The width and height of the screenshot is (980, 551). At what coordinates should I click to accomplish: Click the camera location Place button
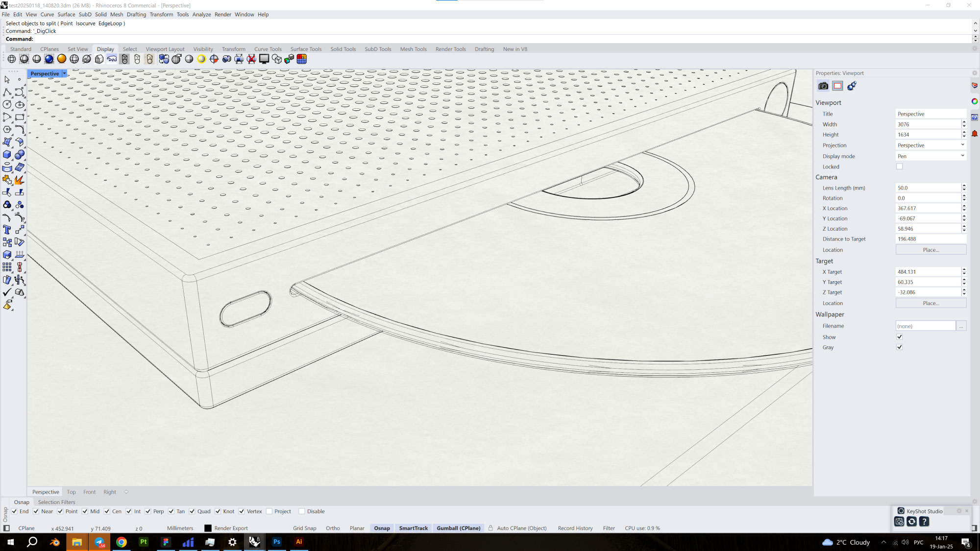pos(931,250)
